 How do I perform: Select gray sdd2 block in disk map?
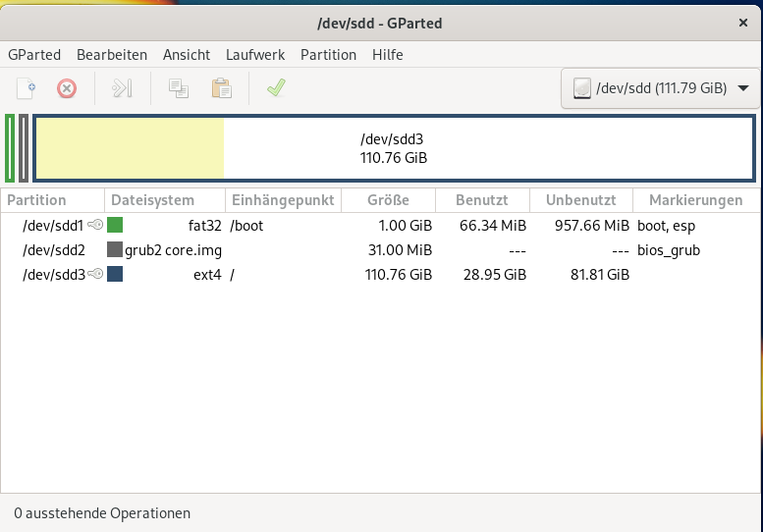[x=24, y=148]
